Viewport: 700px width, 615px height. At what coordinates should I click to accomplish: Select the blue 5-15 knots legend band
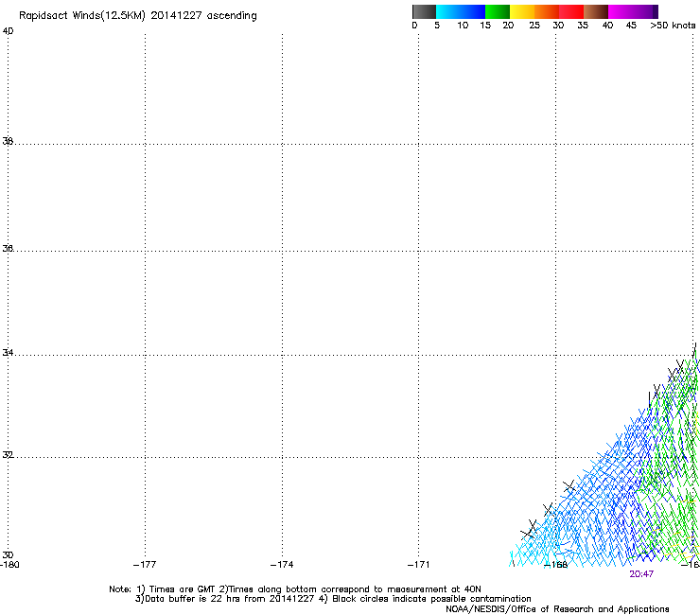pyautogui.click(x=461, y=11)
